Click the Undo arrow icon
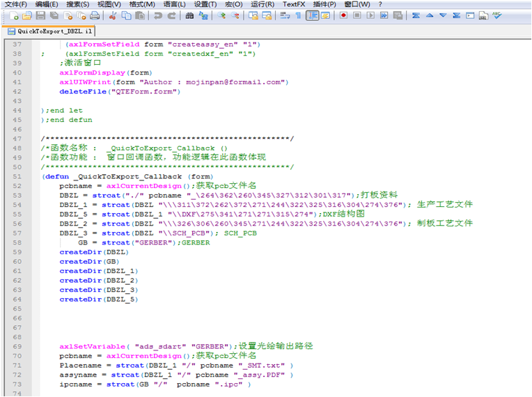Screen dimensions: 532x397 [158, 15]
